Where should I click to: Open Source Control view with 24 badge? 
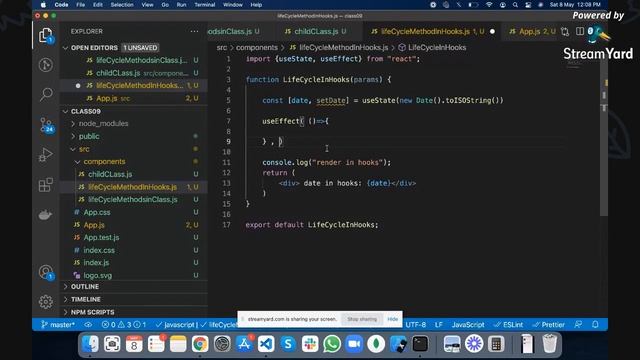pyautogui.click(x=46, y=124)
